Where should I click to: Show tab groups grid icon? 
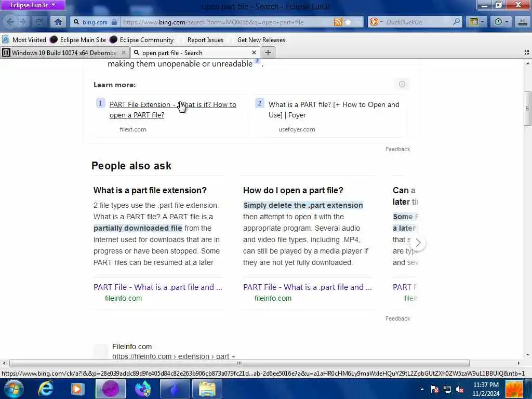pyautogui.click(x=527, y=52)
